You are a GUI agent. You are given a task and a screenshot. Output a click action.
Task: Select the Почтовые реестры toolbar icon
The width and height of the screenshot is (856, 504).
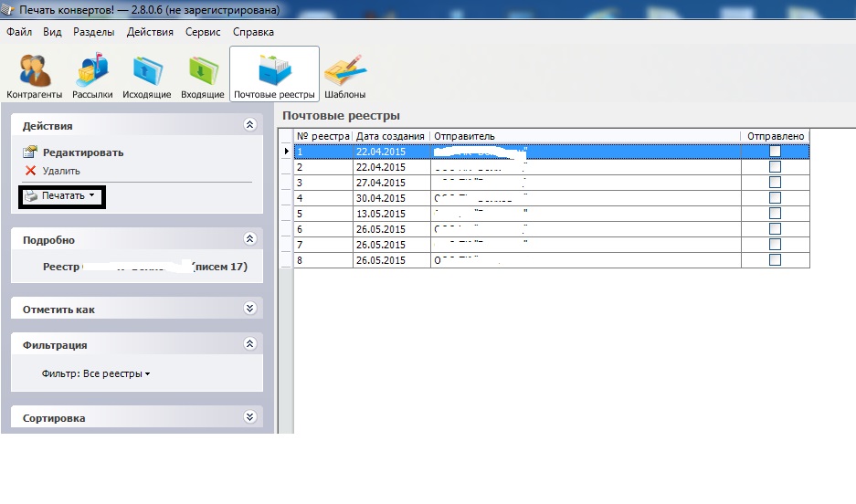(x=274, y=72)
